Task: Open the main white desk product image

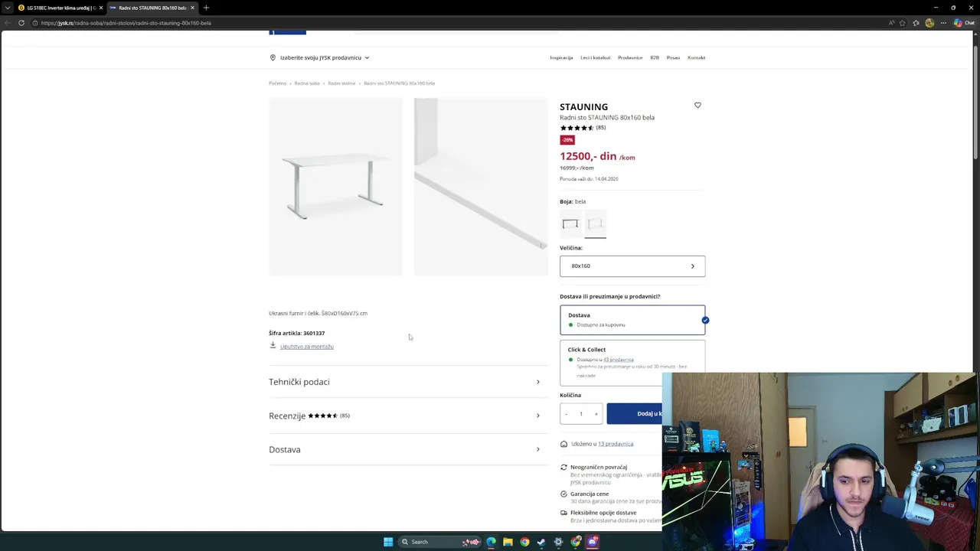Action: coord(335,187)
